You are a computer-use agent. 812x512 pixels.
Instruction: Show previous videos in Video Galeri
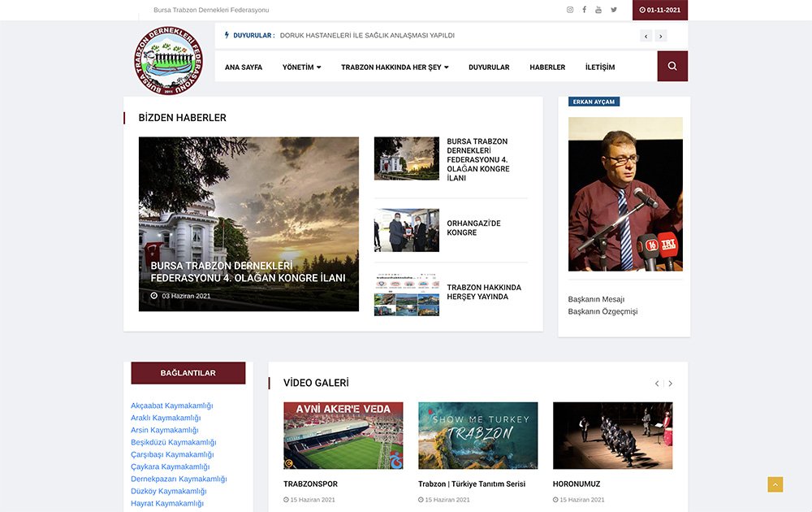click(x=657, y=384)
